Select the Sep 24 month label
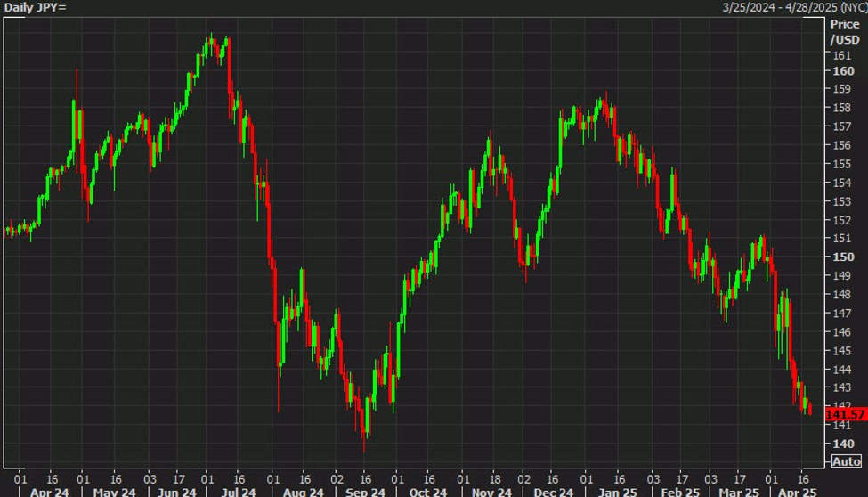Viewport: 868px width, 497px height. click(x=365, y=492)
